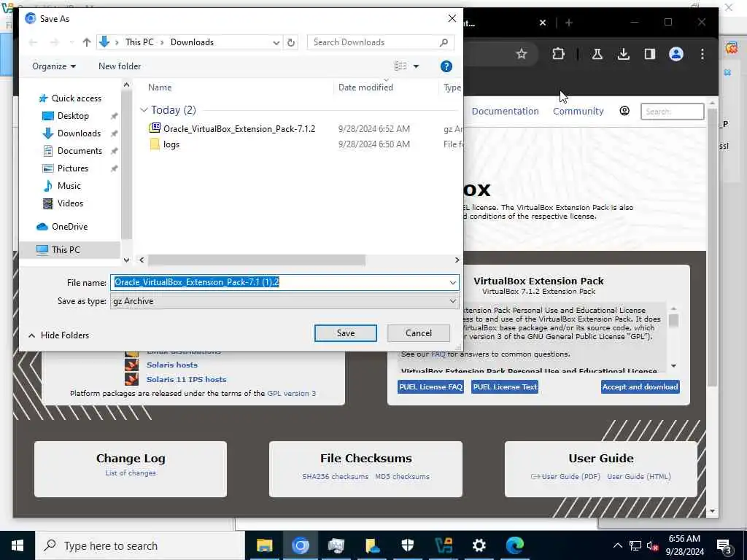747x560 pixels.
Task: Open the Organize menu
Action: 54,66
